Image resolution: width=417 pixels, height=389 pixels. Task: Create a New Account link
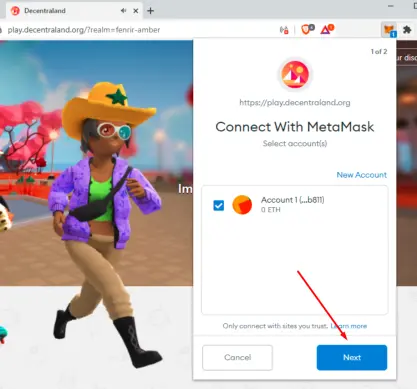(362, 175)
